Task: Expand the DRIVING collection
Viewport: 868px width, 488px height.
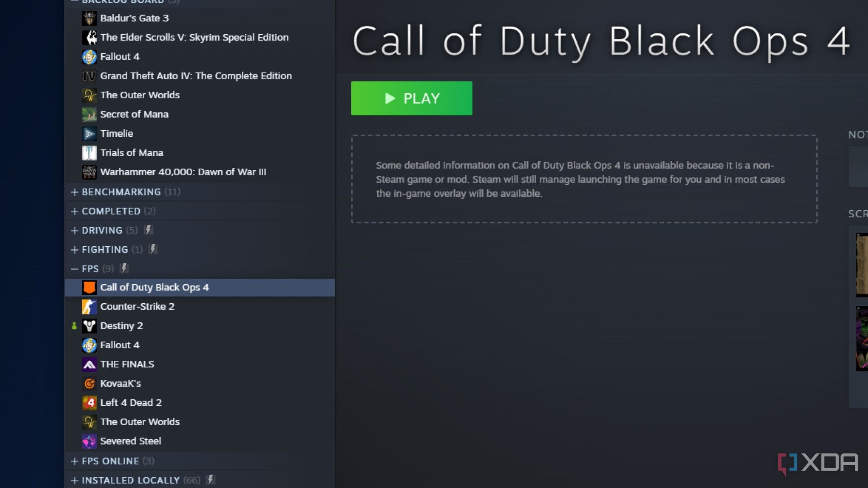Action: point(74,231)
